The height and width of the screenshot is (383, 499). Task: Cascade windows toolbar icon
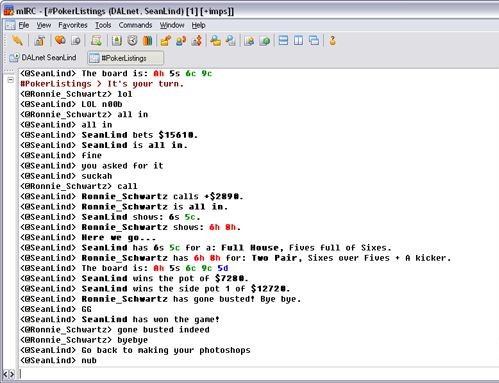[314, 41]
